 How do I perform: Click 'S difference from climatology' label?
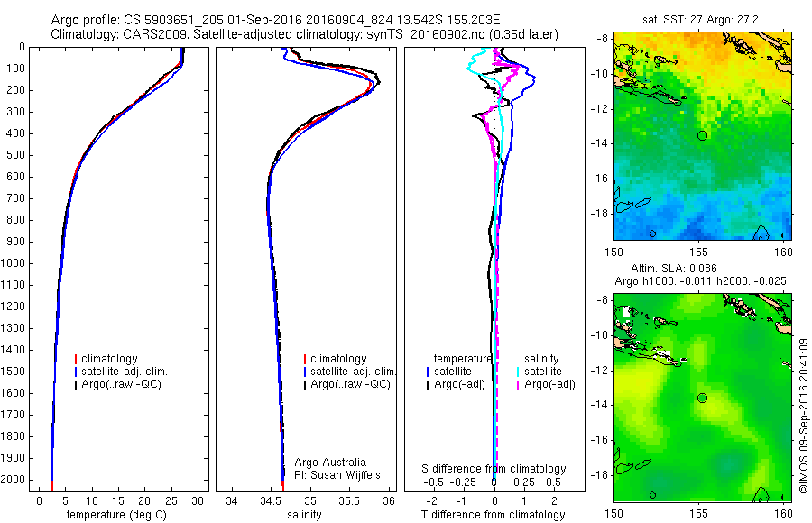[x=494, y=469]
